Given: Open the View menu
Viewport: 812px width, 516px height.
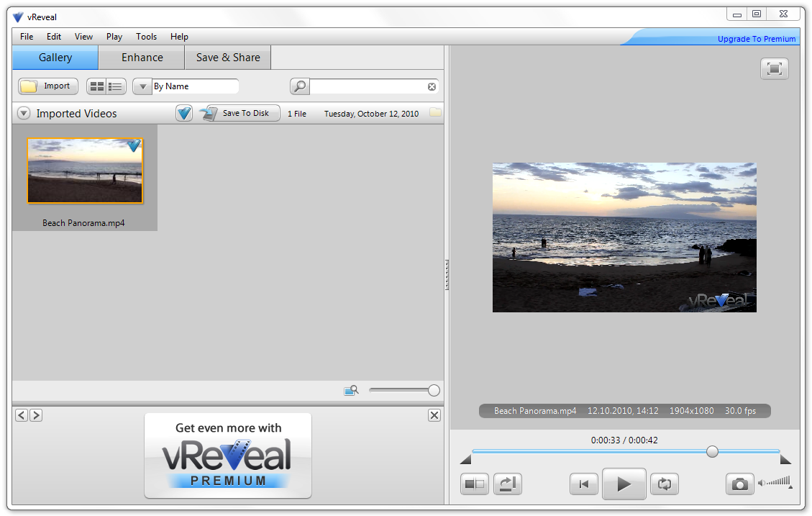Looking at the screenshot, I should click(x=83, y=36).
